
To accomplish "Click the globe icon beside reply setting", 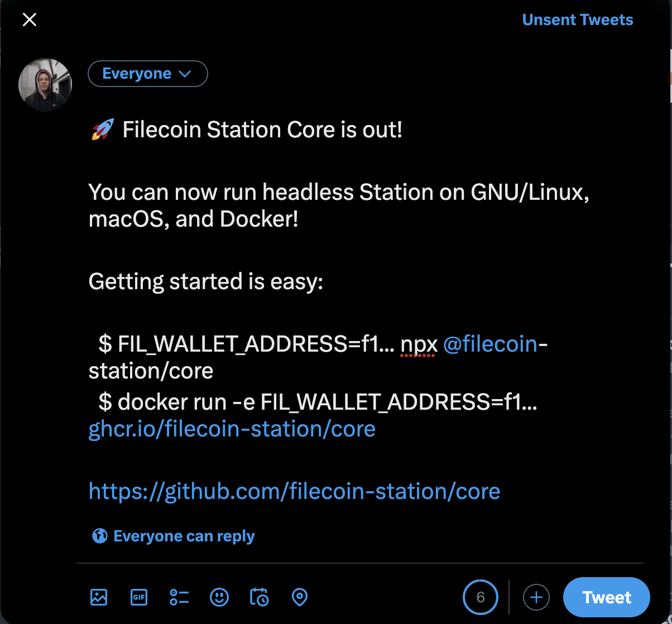I will point(99,536).
